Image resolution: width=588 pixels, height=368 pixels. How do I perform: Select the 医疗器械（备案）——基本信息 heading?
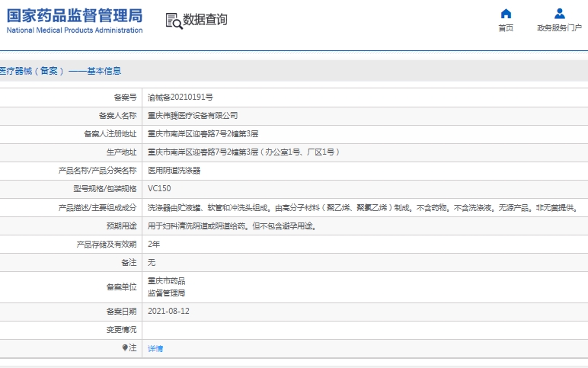60,71
